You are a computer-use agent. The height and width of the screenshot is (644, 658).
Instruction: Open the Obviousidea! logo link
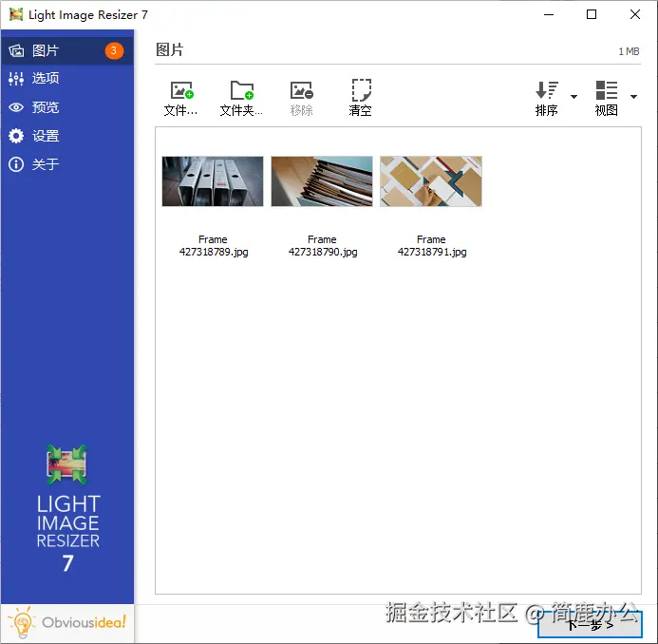coord(67,622)
